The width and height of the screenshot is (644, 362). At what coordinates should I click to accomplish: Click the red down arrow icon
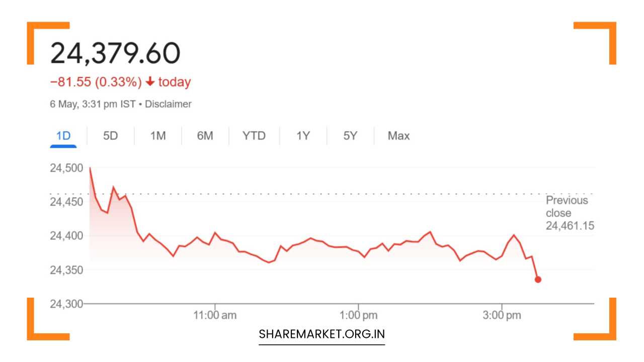(150, 82)
